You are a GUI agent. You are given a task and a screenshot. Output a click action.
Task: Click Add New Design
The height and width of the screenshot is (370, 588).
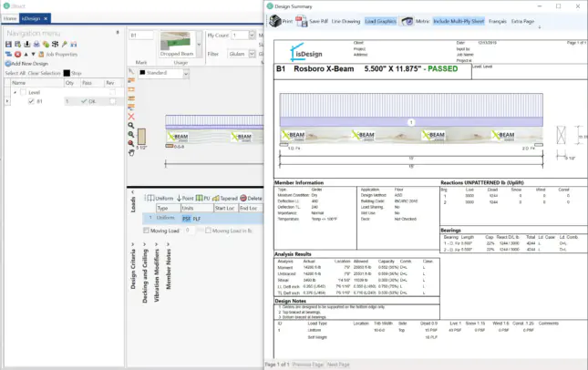pos(26,64)
